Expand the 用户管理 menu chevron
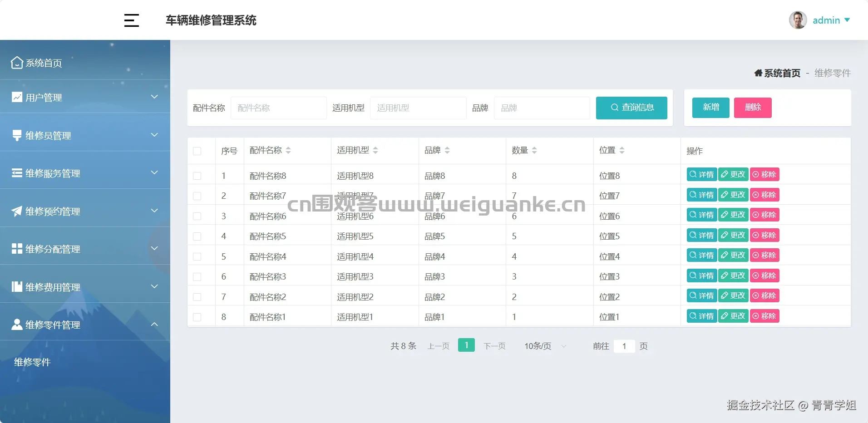The height and width of the screenshot is (423, 868). tap(154, 97)
